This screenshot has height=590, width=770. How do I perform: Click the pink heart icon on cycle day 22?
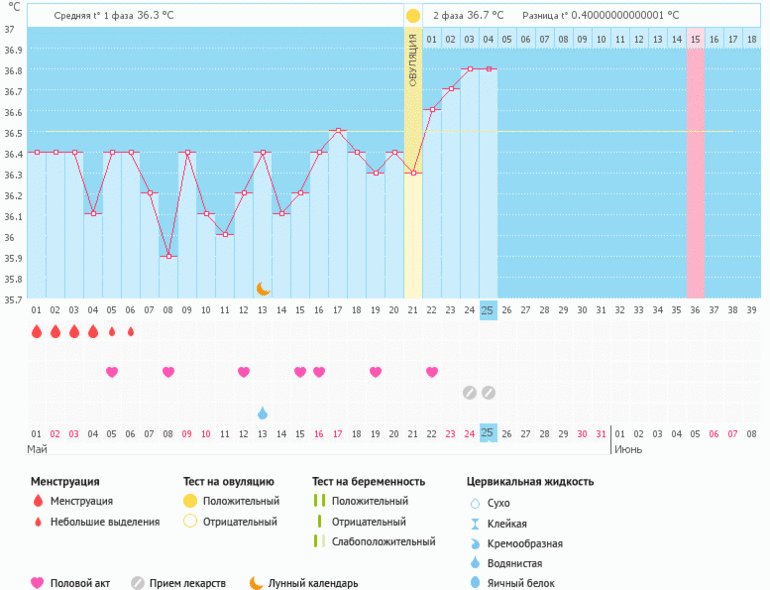[x=432, y=372]
